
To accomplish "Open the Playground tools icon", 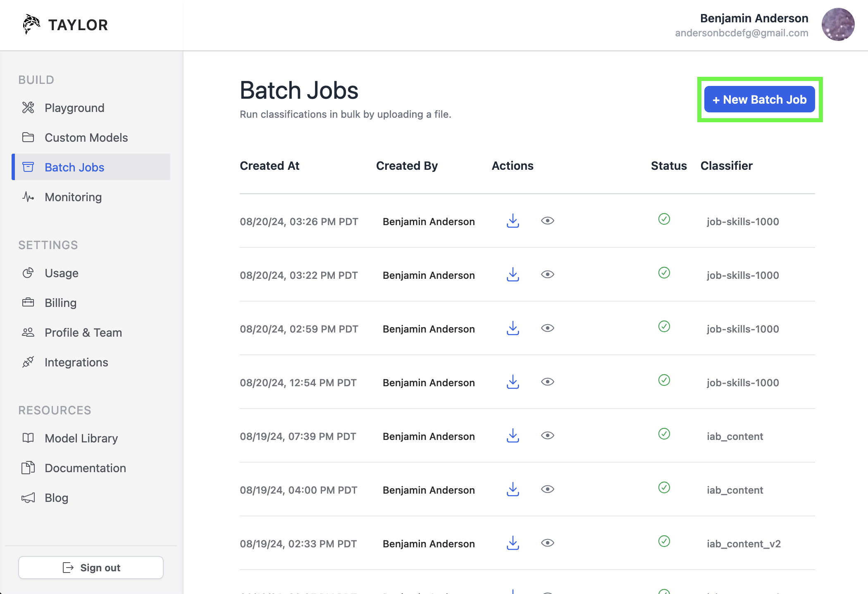I will click(x=28, y=107).
